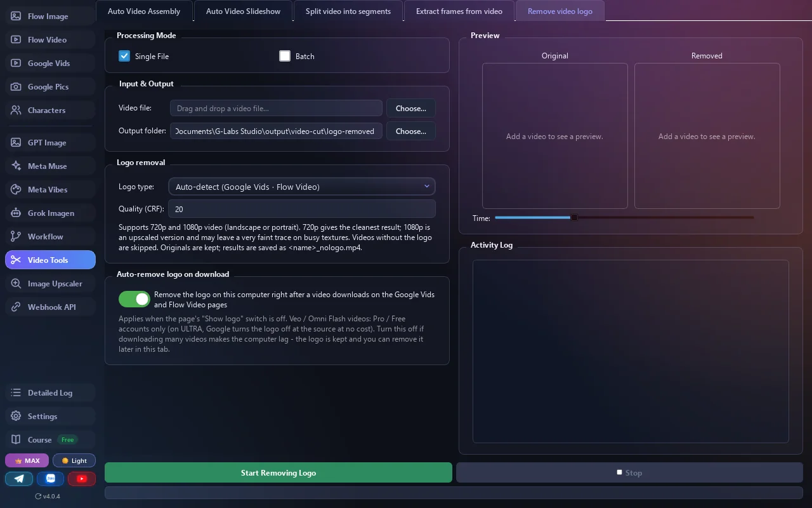Viewport: 812px width, 508px height.
Task: Select GPT Image in sidebar
Action: (x=50, y=143)
